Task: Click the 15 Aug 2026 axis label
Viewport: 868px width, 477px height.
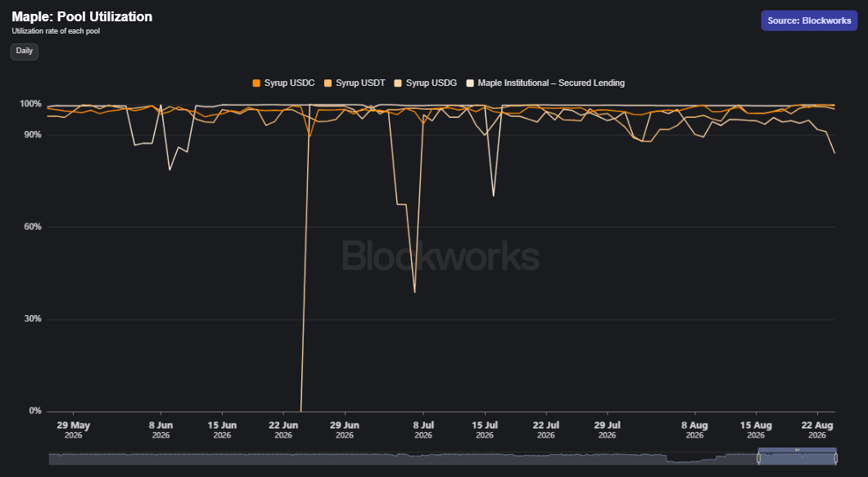Action: coord(756,430)
